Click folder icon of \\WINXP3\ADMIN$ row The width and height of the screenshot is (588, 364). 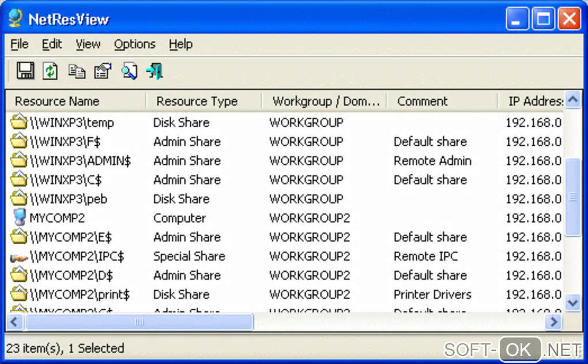point(19,160)
